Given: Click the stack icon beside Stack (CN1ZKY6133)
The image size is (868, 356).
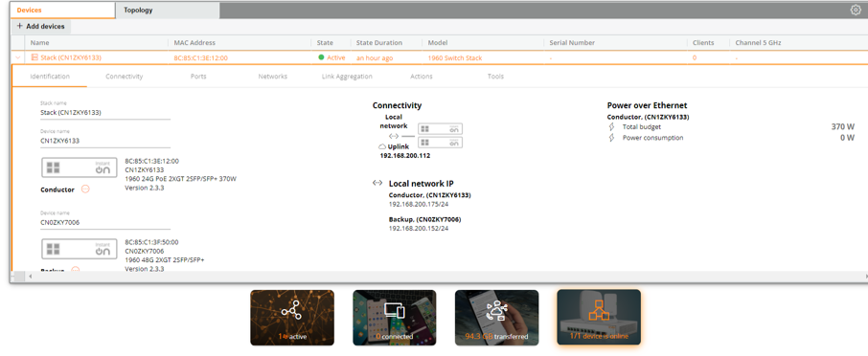Looking at the screenshot, I should click(x=34, y=57).
